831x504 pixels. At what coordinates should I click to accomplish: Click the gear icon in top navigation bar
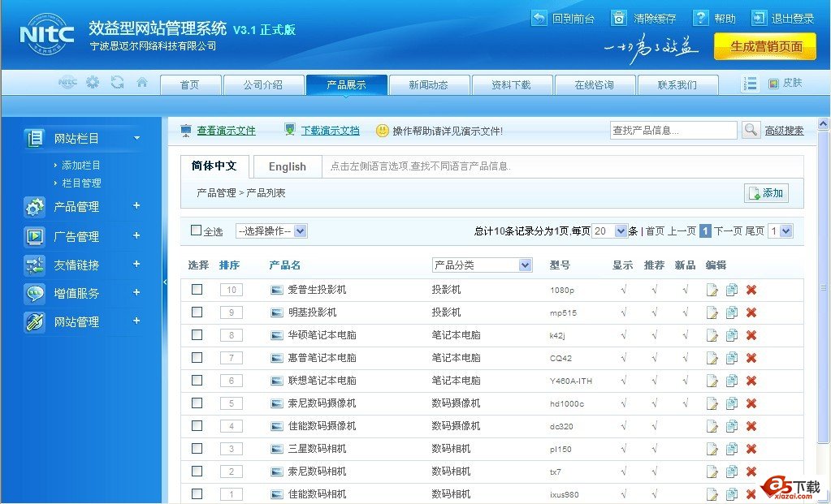point(93,83)
